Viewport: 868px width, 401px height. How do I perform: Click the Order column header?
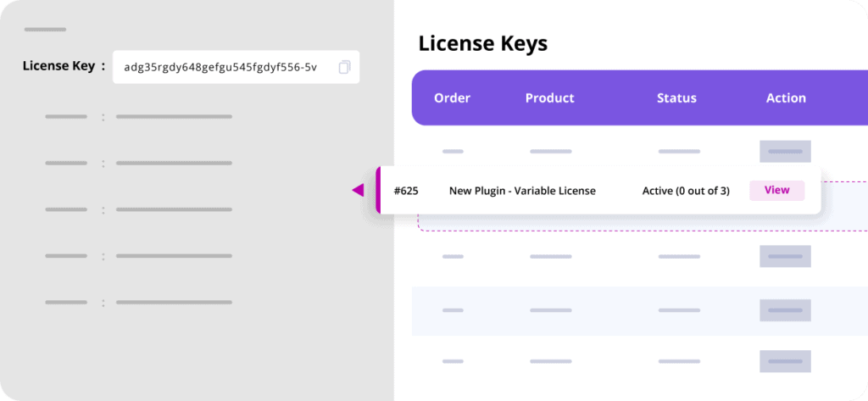click(452, 98)
